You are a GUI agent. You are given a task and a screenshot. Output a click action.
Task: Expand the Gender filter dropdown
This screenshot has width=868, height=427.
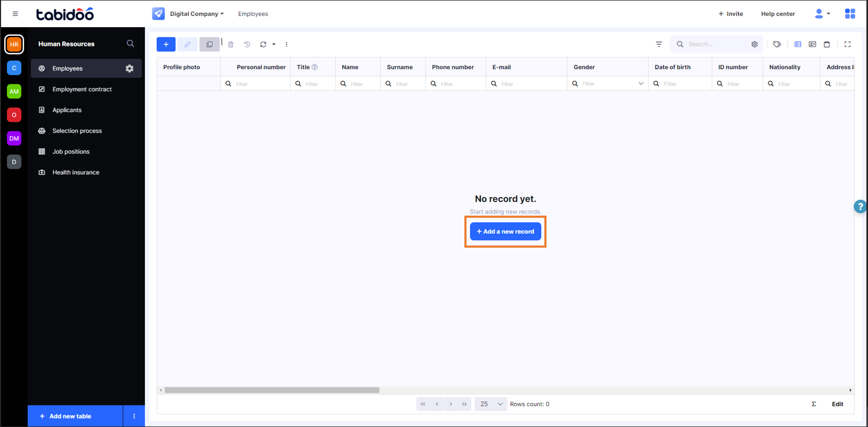pos(641,84)
